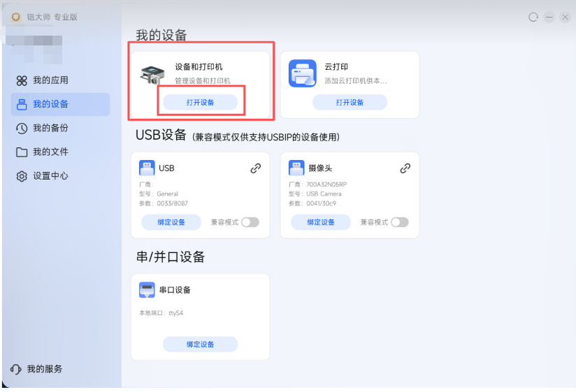Image resolution: width=576 pixels, height=392 pixels.
Task: Click 打开设备 under 设备和打印机
Action: click(x=200, y=103)
